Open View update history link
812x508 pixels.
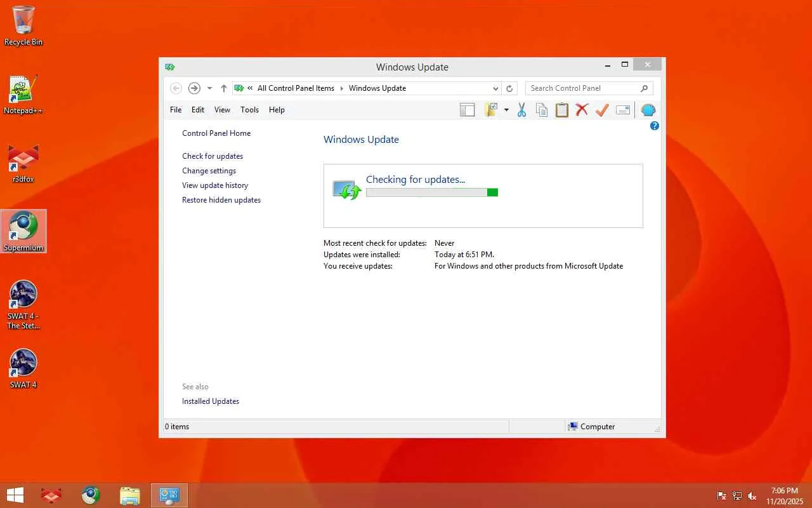[215, 185]
